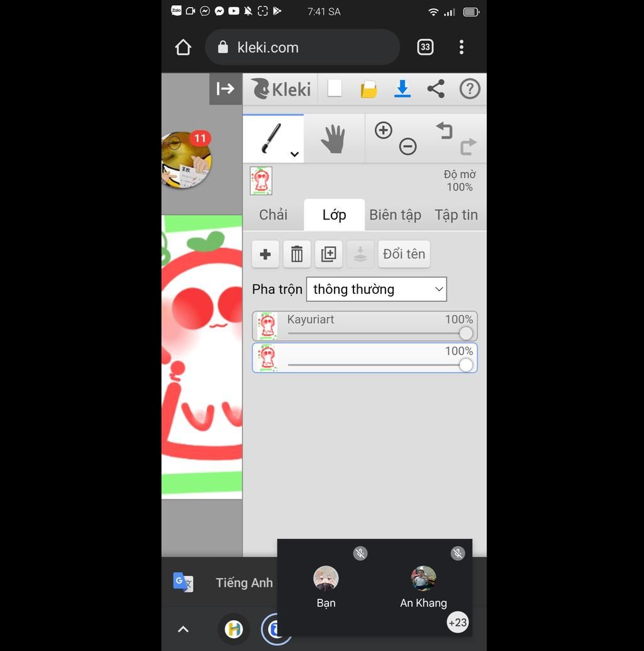The image size is (644, 651).
Task: Share the drawing via share icon
Action: pos(436,89)
